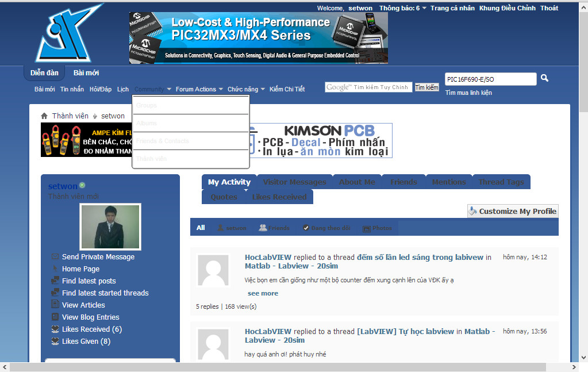
Task: Select Albums in the Community menu
Action: (x=191, y=123)
